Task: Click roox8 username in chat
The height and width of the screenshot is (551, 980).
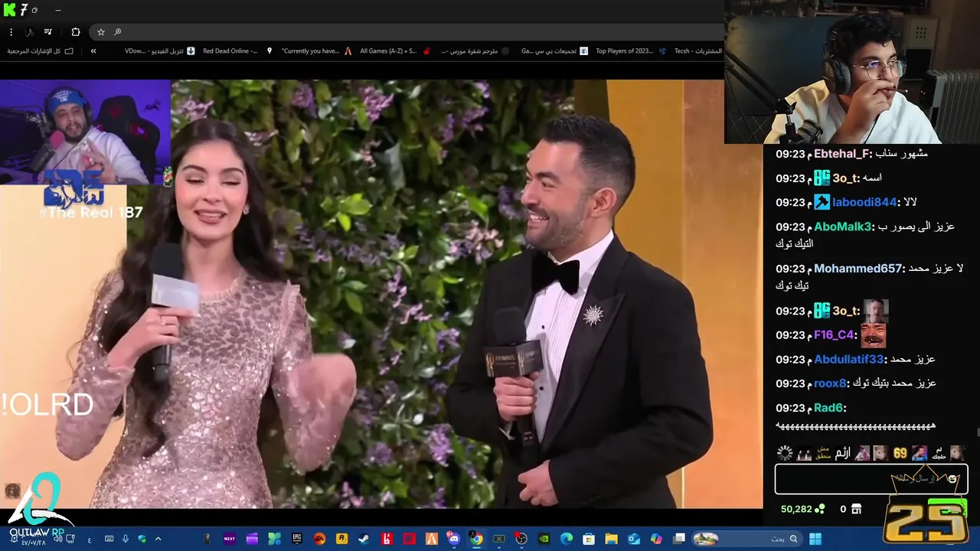Action: coord(830,383)
